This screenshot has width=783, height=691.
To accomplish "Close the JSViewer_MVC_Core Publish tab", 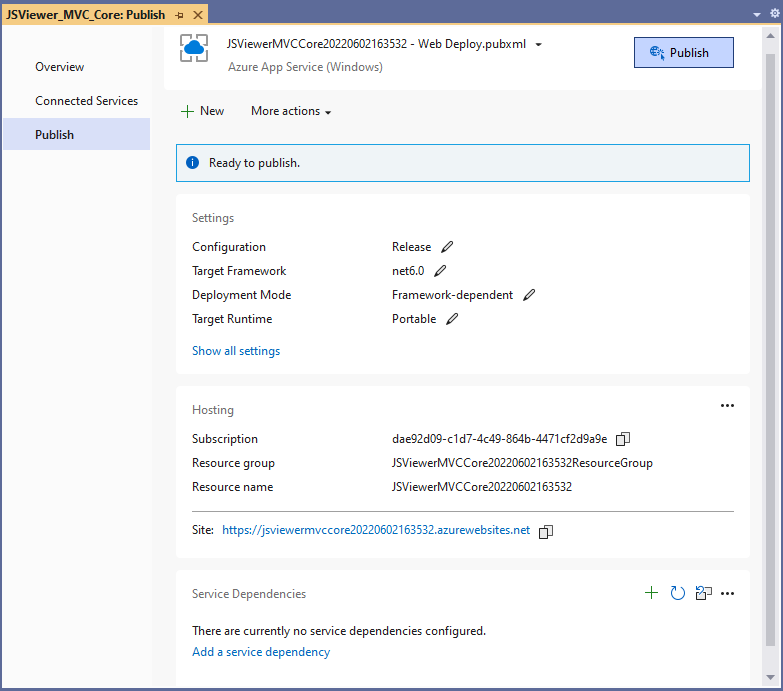I will click(x=198, y=15).
